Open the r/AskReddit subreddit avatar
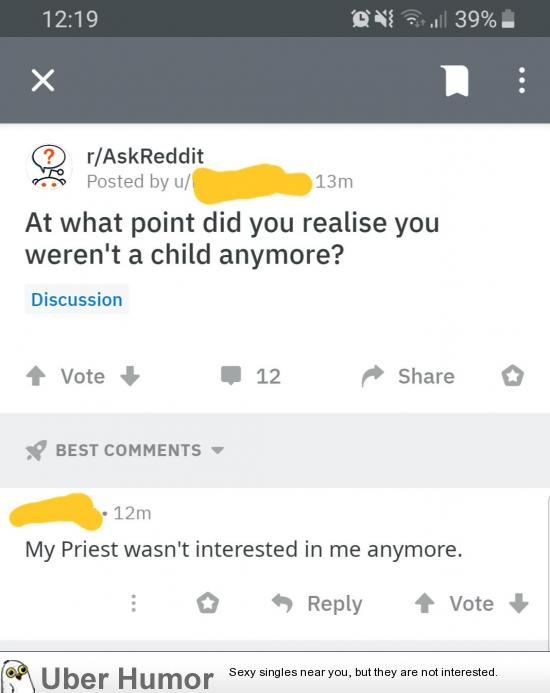 coord(49,167)
